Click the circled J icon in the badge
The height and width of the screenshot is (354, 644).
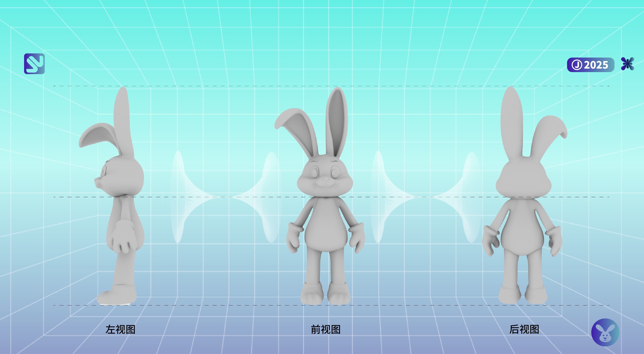tap(577, 65)
